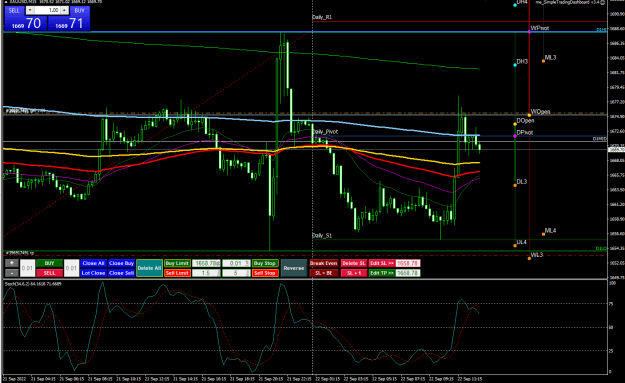Click the Edit TP >> button
The width and height of the screenshot is (625, 383).
(x=382, y=273)
